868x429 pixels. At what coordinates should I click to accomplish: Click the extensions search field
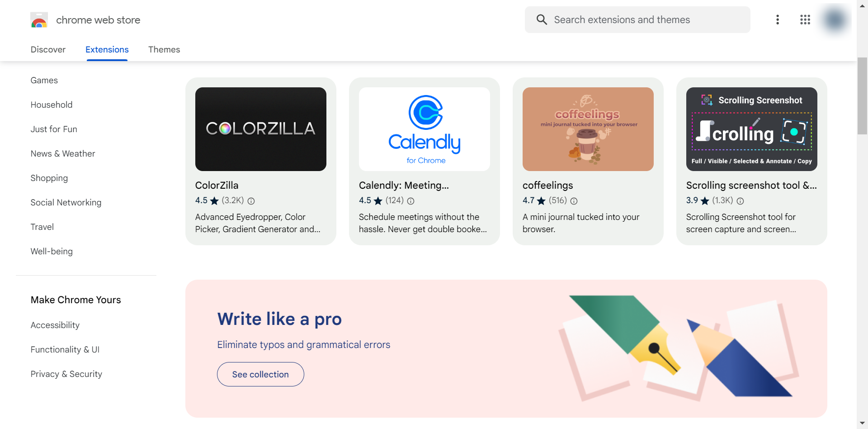coord(633,19)
